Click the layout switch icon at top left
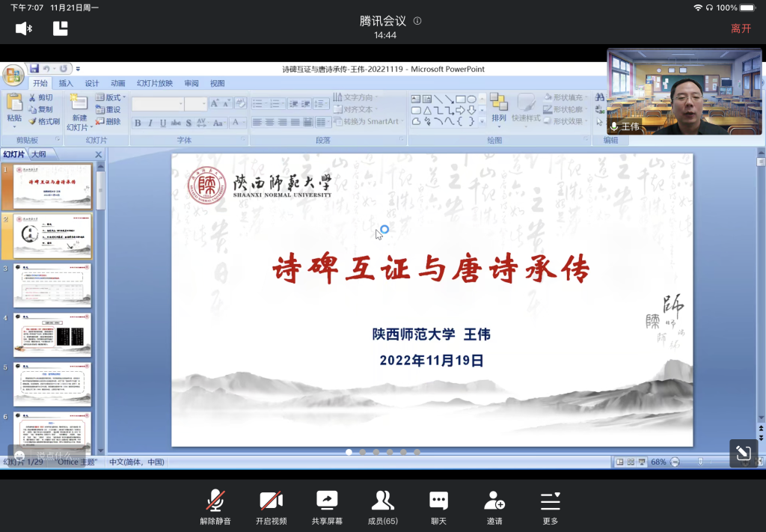Screen dimensions: 766x532 [61, 28]
